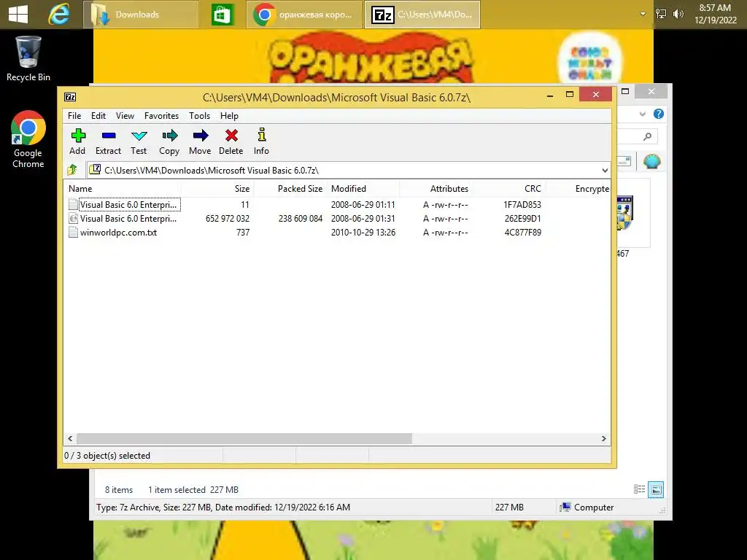This screenshot has width=747, height=560.
Task: Select winworldpc.com.txt file
Action: 118,233
